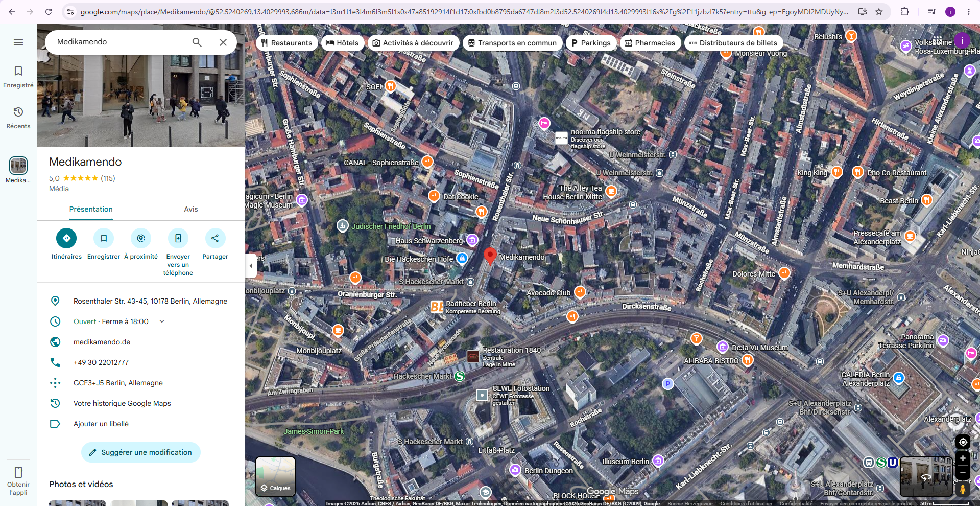Screen dimensions: 980x506
Task: Bookmark this page with the star
Action: coord(879,11)
